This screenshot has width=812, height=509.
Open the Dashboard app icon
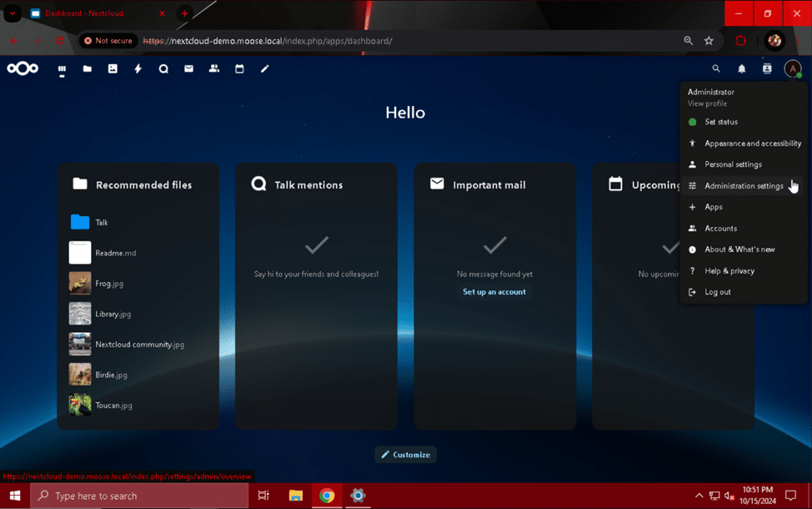(x=62, y=69)
